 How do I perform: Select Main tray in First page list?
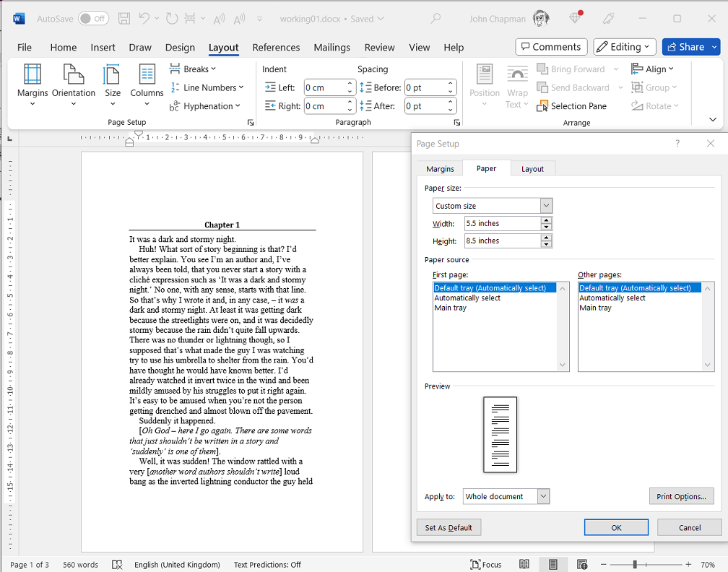click(x=451, y=308)
